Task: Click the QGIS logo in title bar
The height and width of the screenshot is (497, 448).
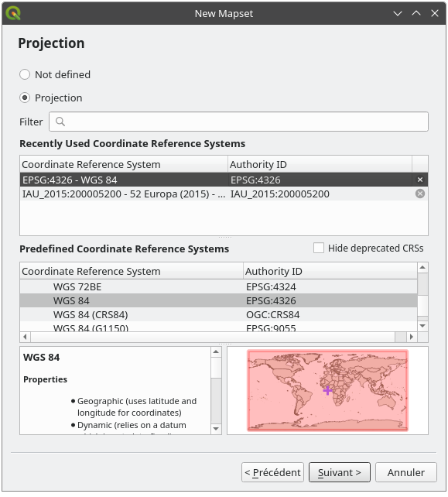Action: tap(13, 13)
